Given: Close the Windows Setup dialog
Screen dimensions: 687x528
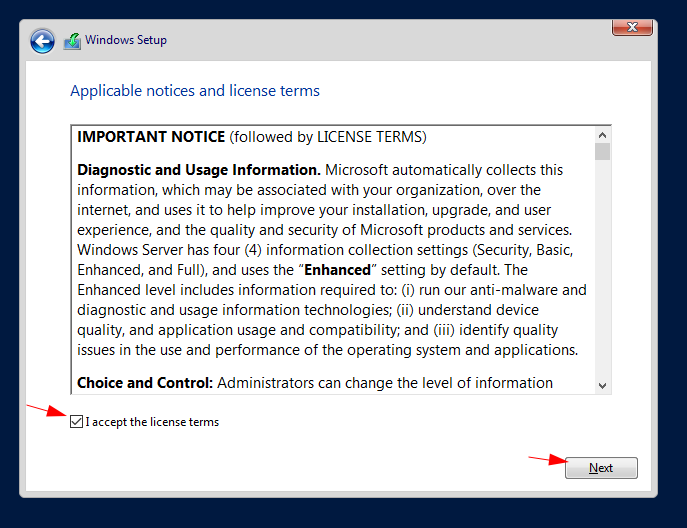Looking at the screenshot, I should (632, 27).
